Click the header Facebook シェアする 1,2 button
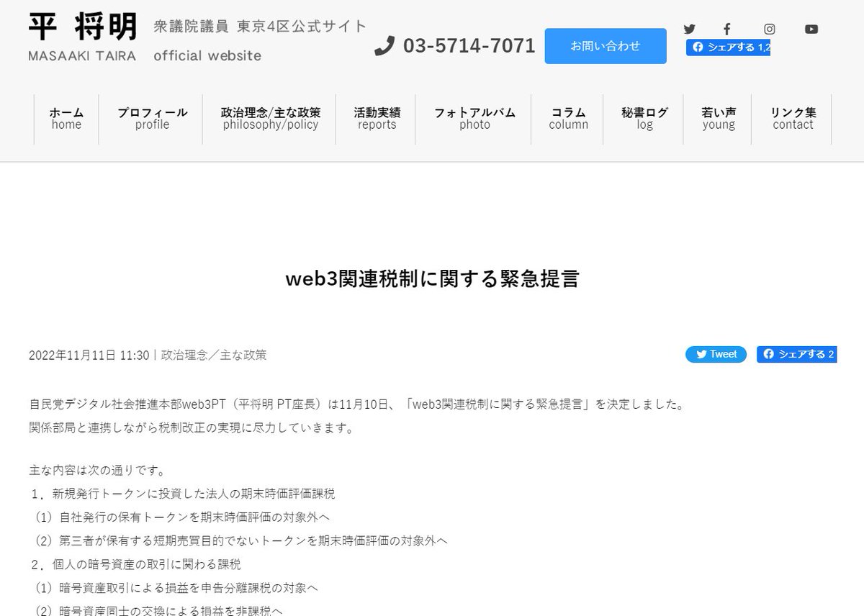 [728, 47]
